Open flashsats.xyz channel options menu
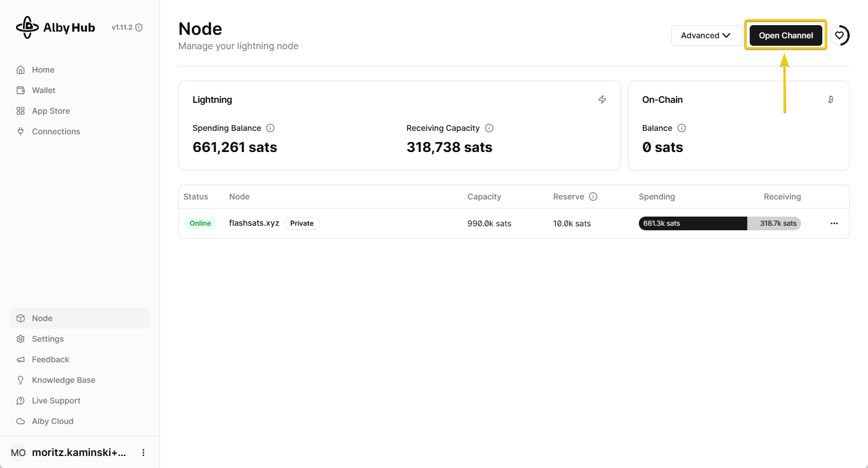The width and height of the screenshot is (868, 468). pos(834,223)
